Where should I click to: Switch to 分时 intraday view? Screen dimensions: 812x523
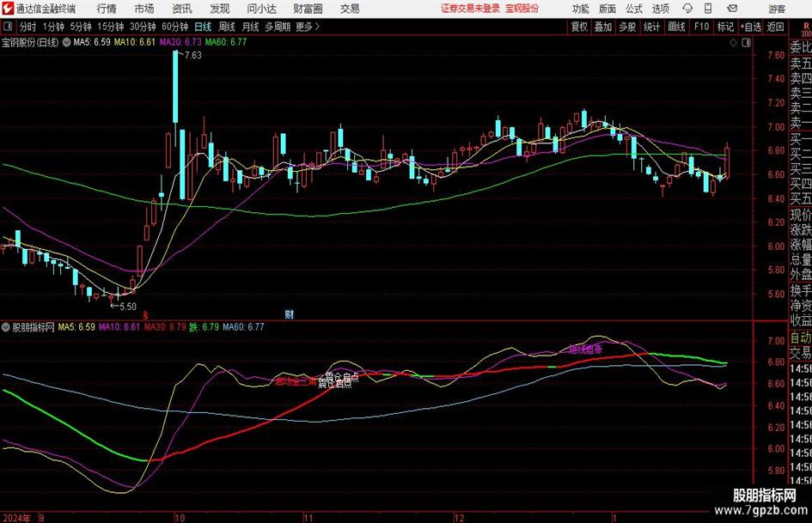click(x=27, y=27)
